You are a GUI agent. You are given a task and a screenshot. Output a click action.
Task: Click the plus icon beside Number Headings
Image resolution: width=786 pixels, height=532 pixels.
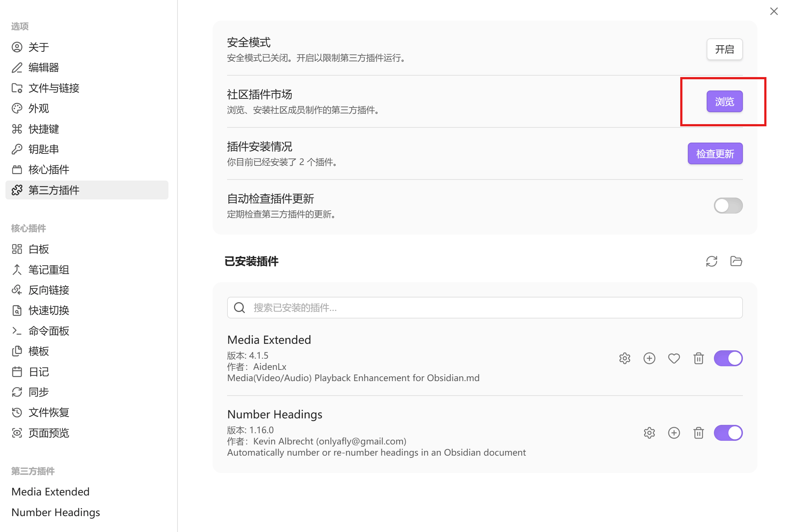[674, 433]
